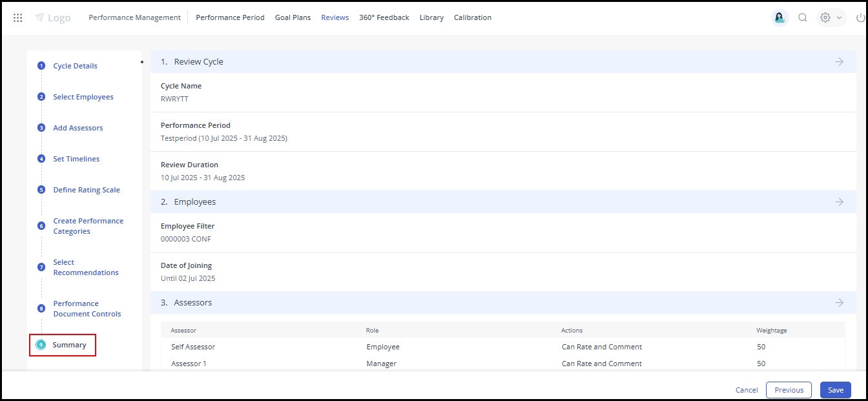The image size is (868, 401).
Task: Open Add Assessors step
Action: click(78, 128)
